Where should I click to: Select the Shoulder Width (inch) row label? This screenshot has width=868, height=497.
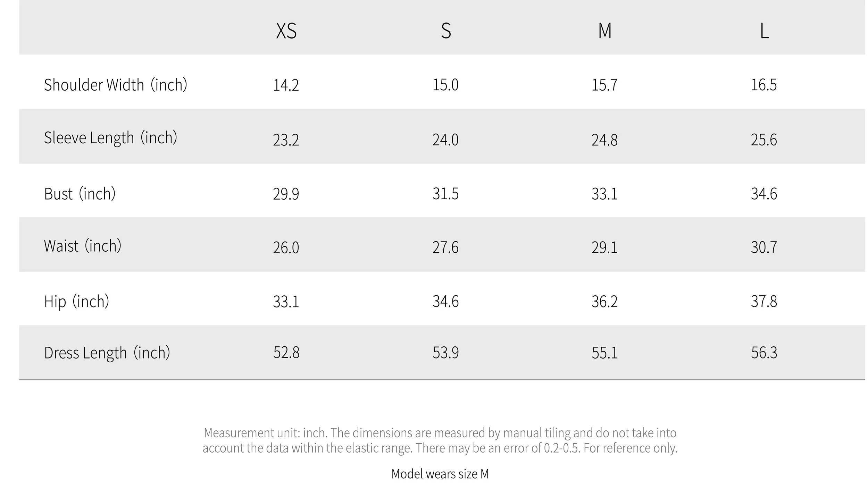116,85
